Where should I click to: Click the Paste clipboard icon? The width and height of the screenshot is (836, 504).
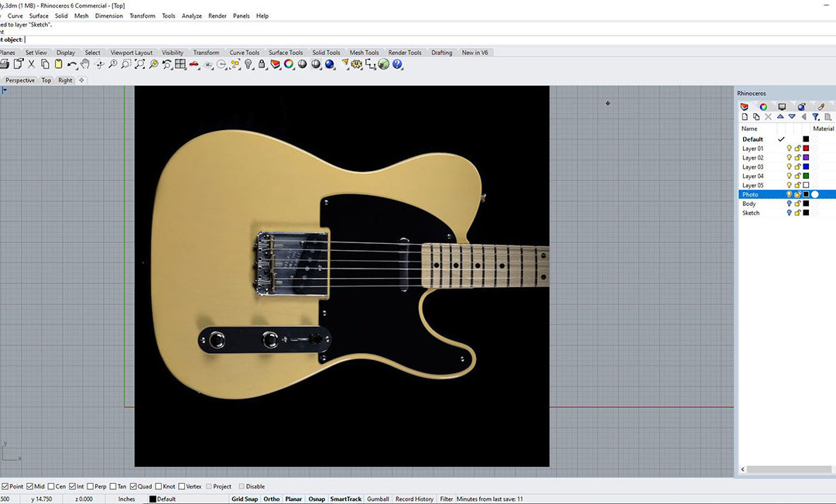tap(59, 64)
